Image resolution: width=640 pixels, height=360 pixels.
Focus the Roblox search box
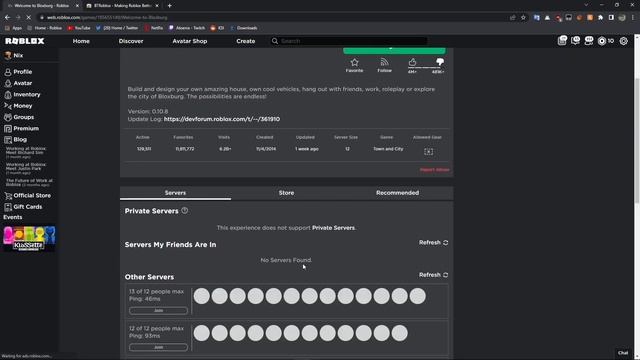[349, 41]
